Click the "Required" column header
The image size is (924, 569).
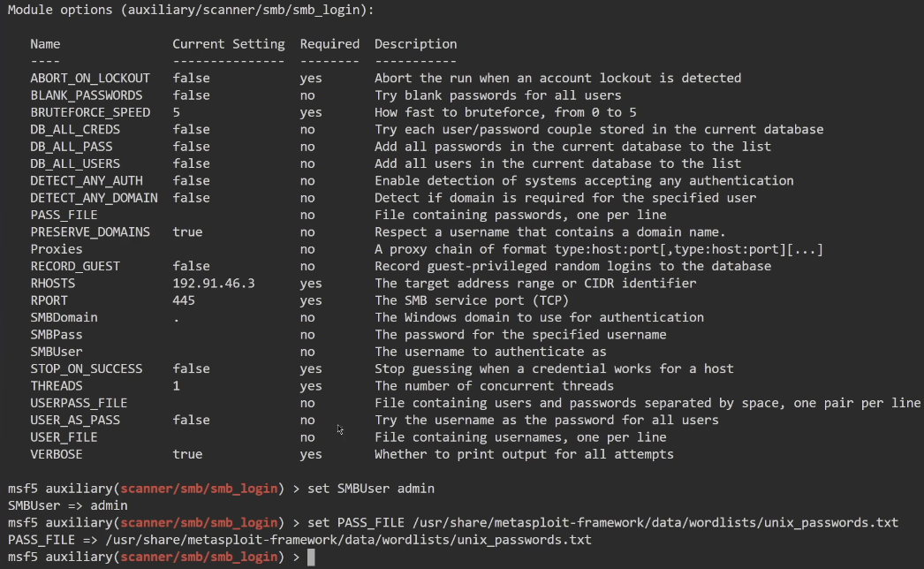tap(329, 43)
